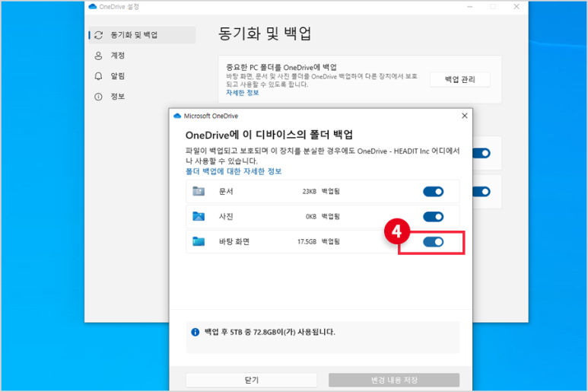Toggle backup for the 사진 folder

tap(433, 217)
